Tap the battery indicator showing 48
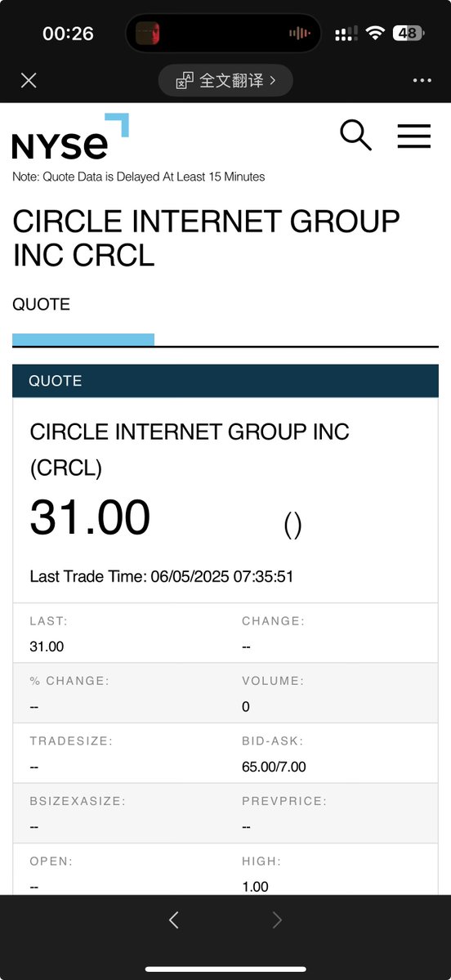Screen dimensions: 451x980 (x=408, y=34)
